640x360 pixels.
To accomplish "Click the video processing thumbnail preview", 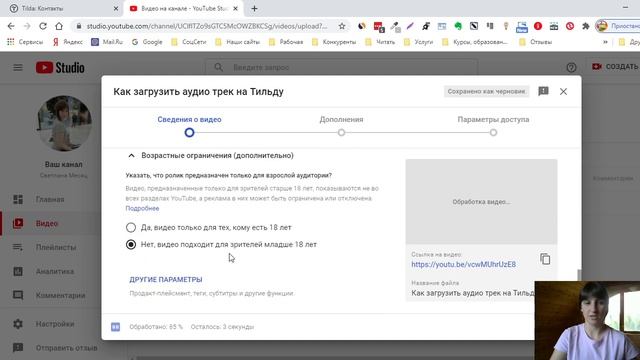I will [x=481, y=202].
